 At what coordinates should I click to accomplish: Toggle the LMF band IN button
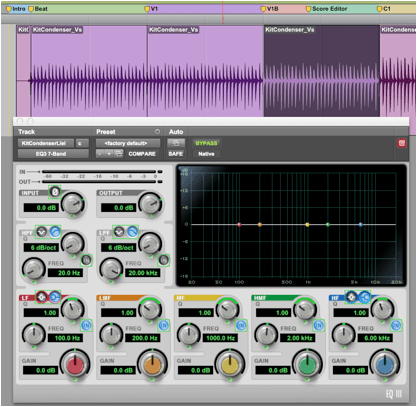(x=164, y=325)
